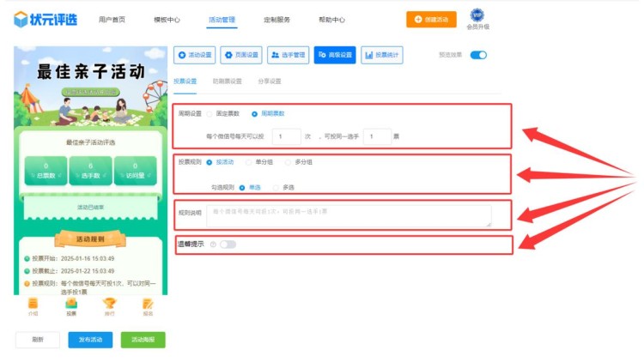Click the 状元评选 logo
The width and height of the screenshot is (644, 362).
point(45,19)
